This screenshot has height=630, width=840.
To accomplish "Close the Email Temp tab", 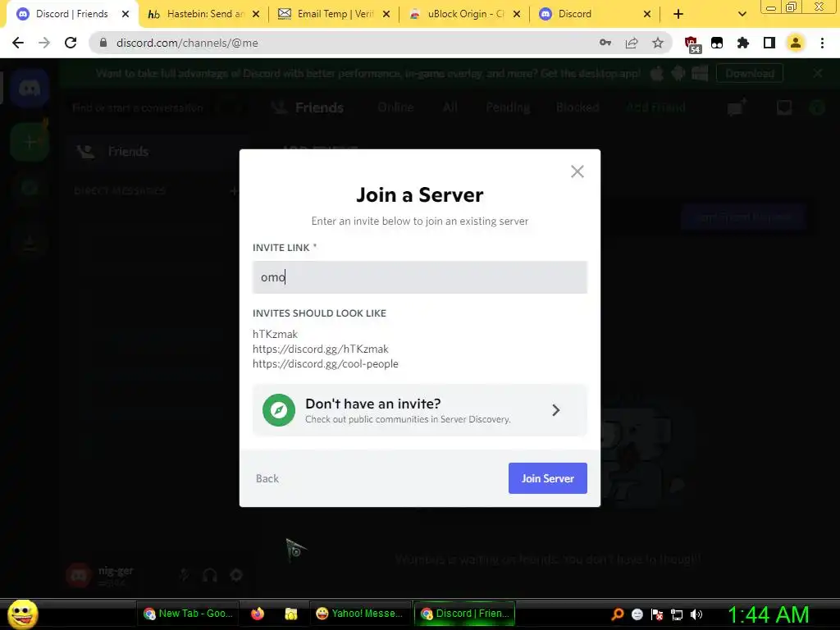I will click(386, 14).
